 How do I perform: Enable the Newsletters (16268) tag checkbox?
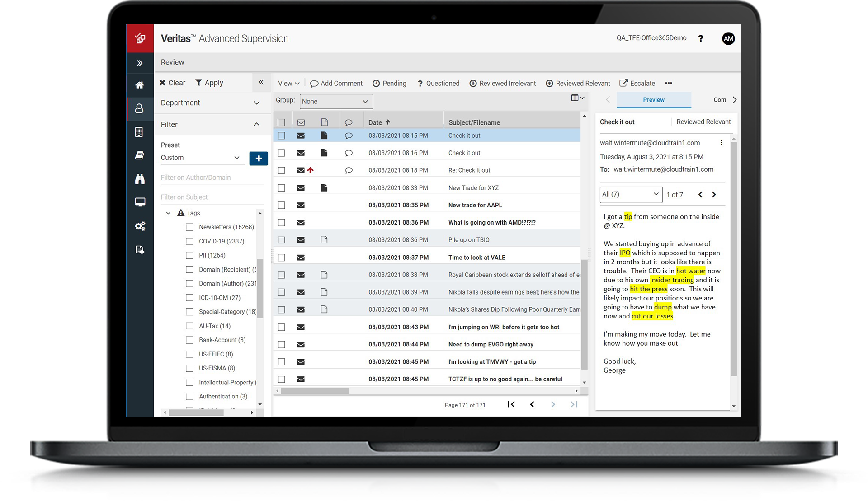189,227
